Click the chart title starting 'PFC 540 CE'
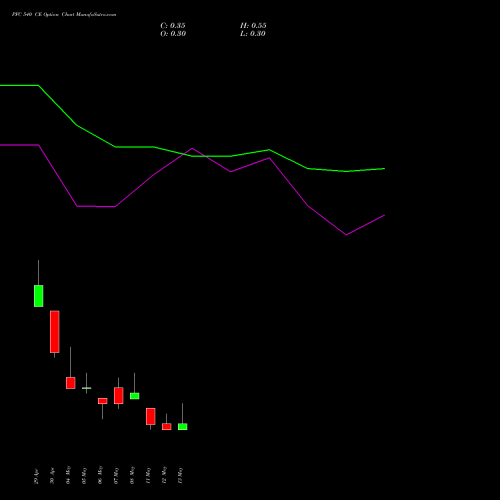Image resolution: width=500 pixels, height=500 pixels. pos(64,15)
